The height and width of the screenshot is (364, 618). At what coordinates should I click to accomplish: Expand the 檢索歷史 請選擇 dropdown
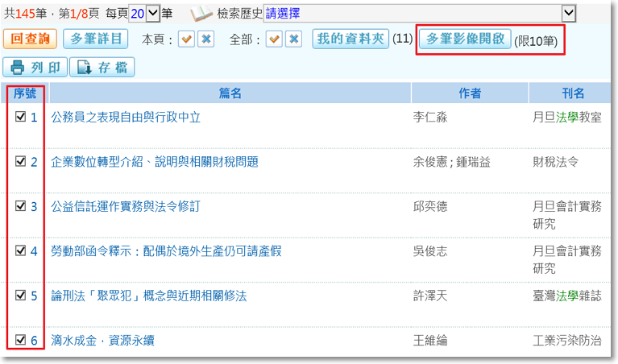(568, 13)
